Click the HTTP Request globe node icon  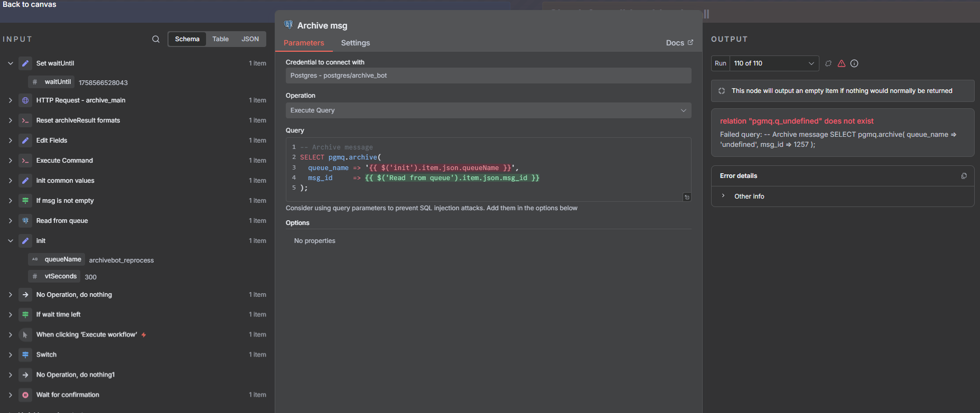point(25,100)
